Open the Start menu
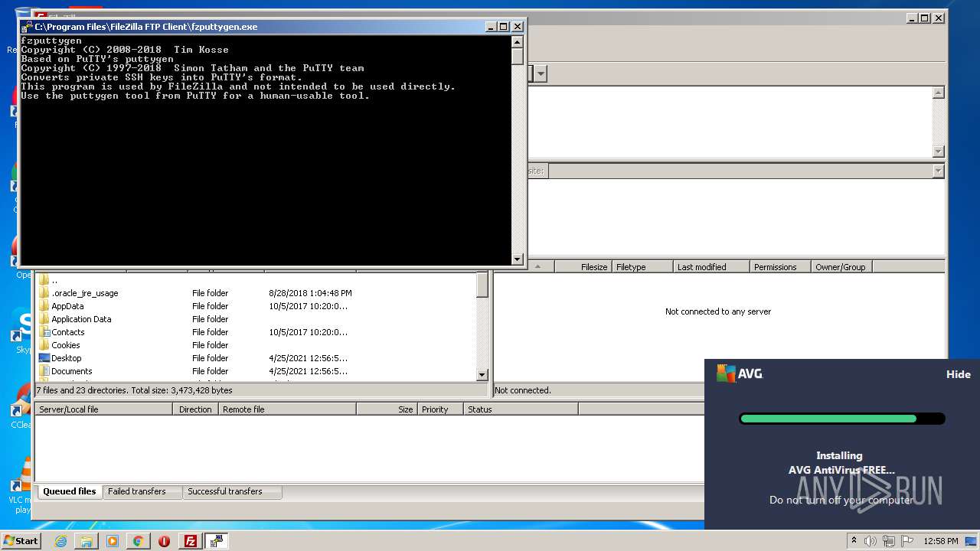Viewport: 980px width, 551px height. coord(21,541)
